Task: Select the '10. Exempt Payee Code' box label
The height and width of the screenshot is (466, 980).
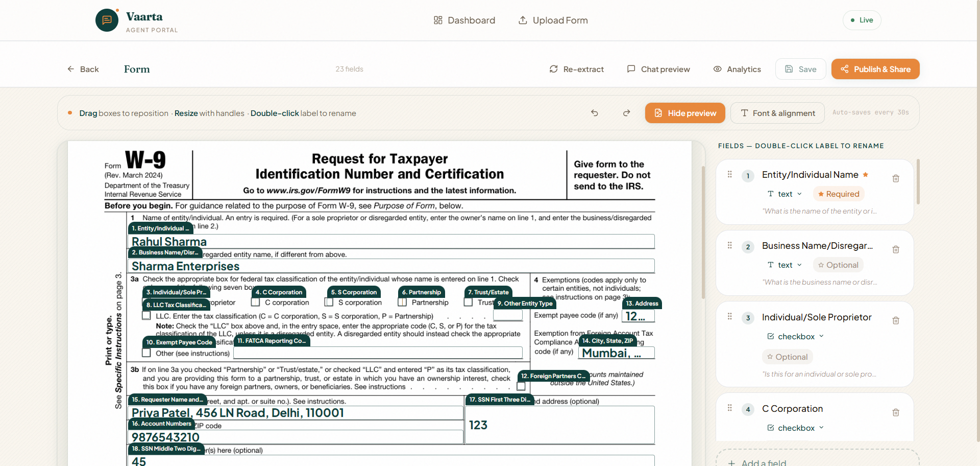Action: [179, 342]
